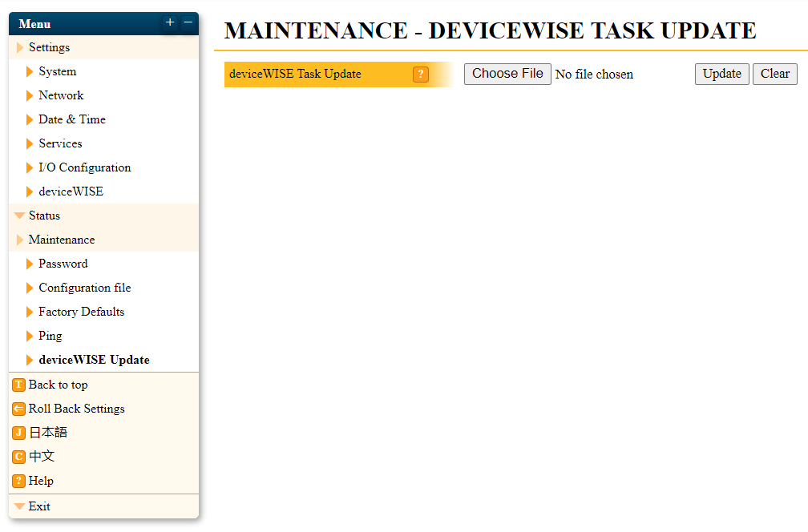The width and height of the screenshot is (808, 532).
Task: Click the arrow beside Network
Action: pyautogui.click(x=30, y=95)
